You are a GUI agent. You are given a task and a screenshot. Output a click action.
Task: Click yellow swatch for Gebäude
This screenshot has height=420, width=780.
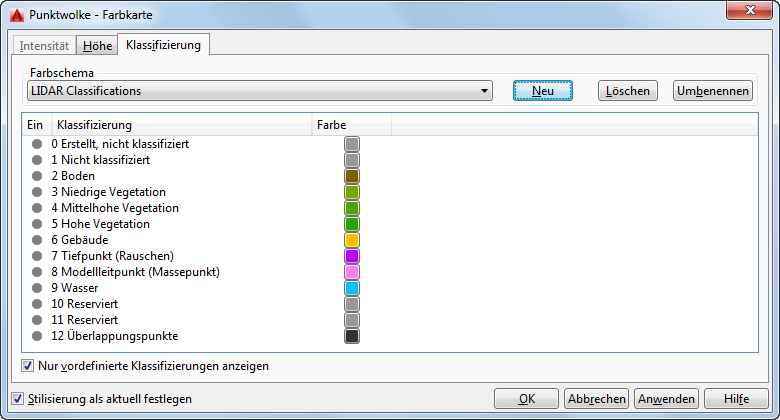352,240
